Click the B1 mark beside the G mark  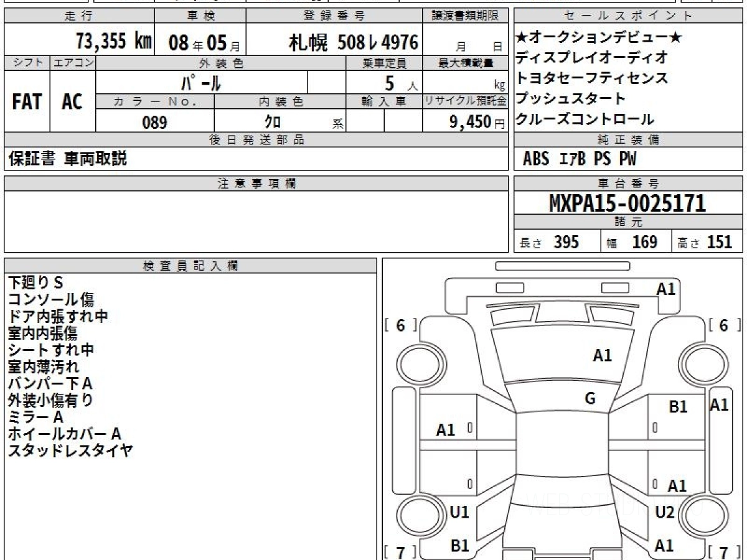678,408
